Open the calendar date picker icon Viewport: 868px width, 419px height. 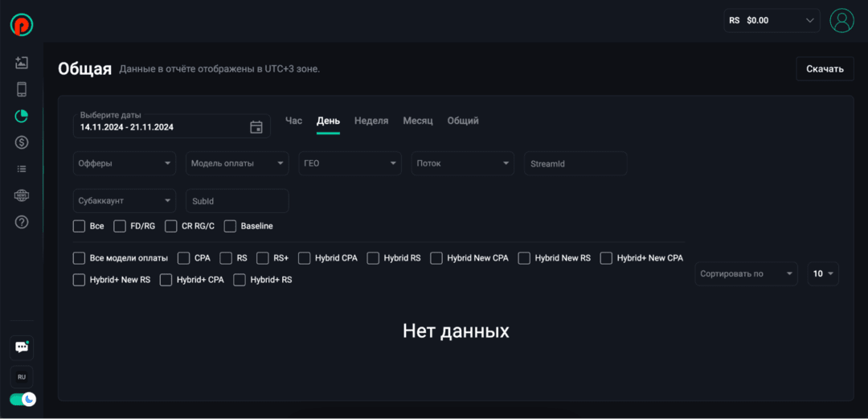(x=256, y=127)
